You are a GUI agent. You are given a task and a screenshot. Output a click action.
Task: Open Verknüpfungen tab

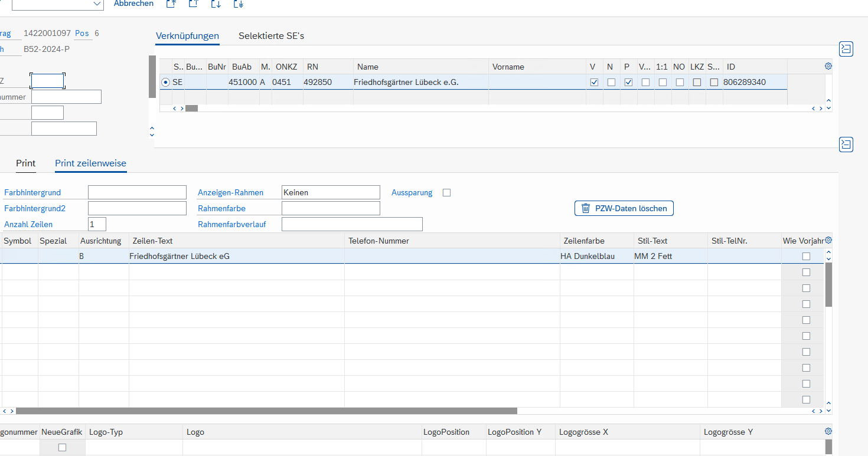tap(187, 35)
